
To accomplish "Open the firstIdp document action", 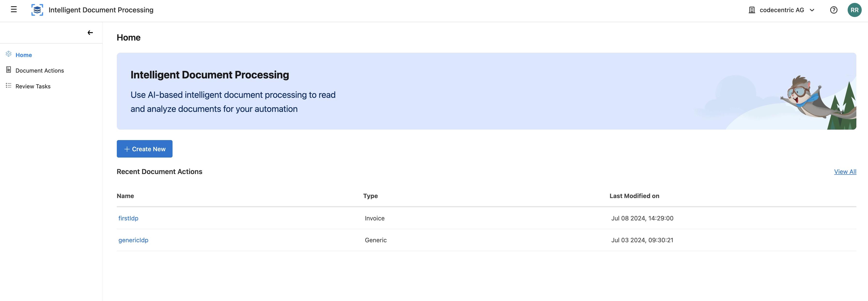I will tap(128, 218).
